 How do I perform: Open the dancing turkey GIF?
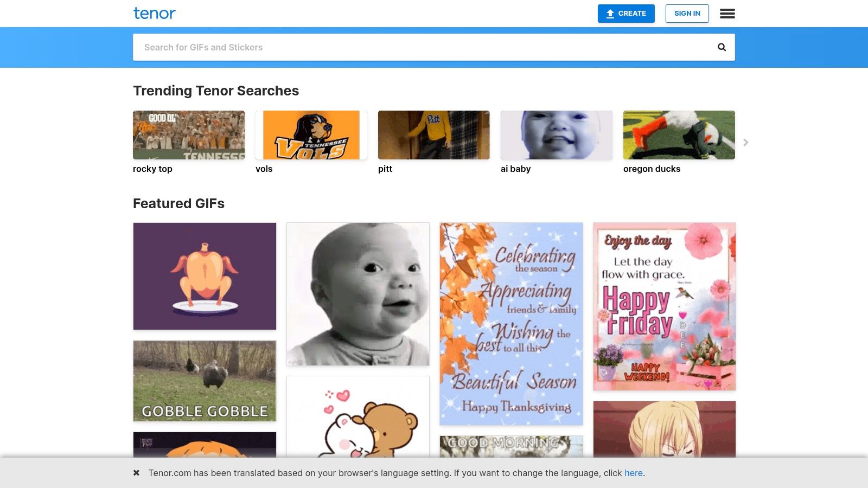point(205,276)
